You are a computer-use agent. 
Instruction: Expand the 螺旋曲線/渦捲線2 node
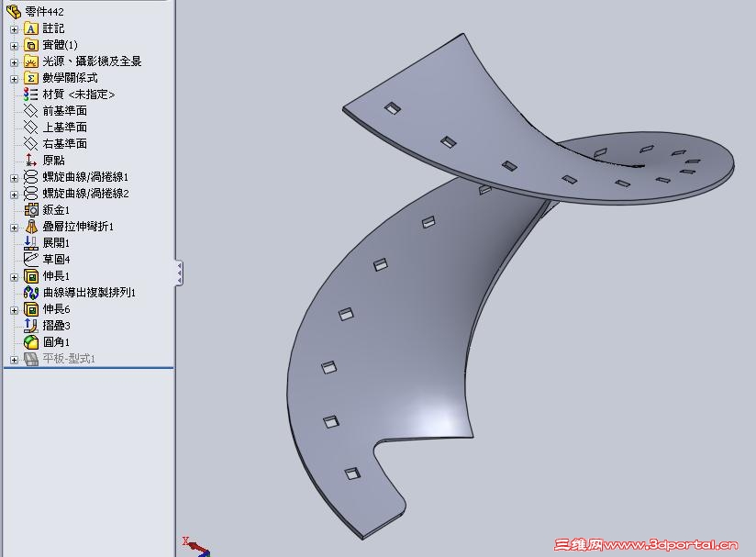[x=14, y=195]
